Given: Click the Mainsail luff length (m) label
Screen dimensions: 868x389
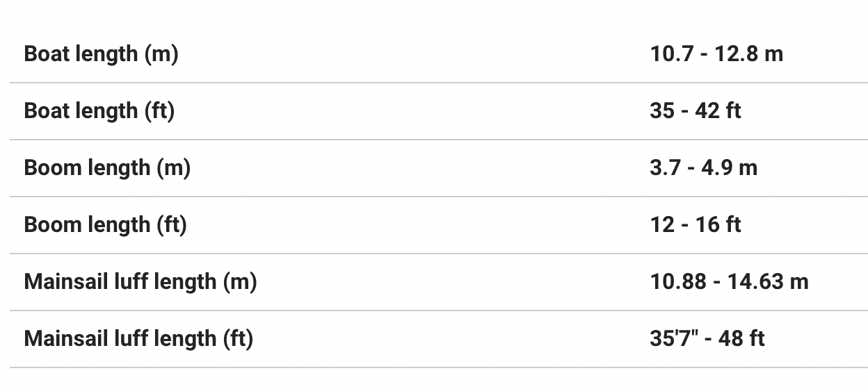Looking at the screenshot, I should click(x=140, y=282).
